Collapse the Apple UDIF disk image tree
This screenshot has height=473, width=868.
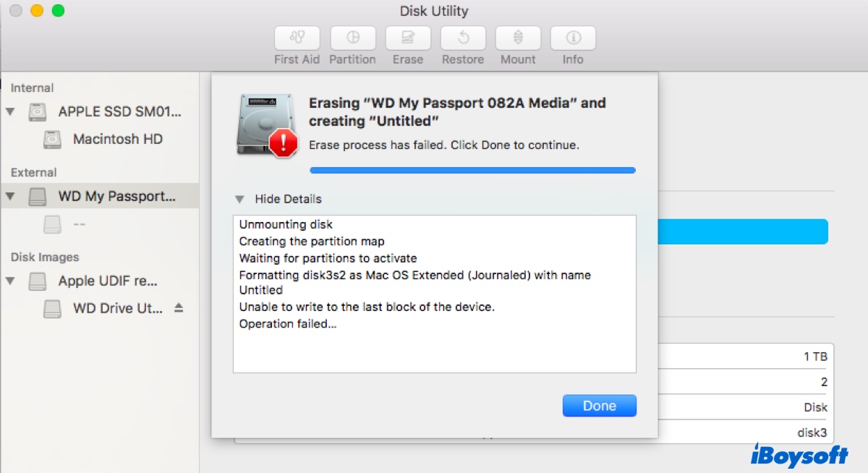click(x=10, y=281)
